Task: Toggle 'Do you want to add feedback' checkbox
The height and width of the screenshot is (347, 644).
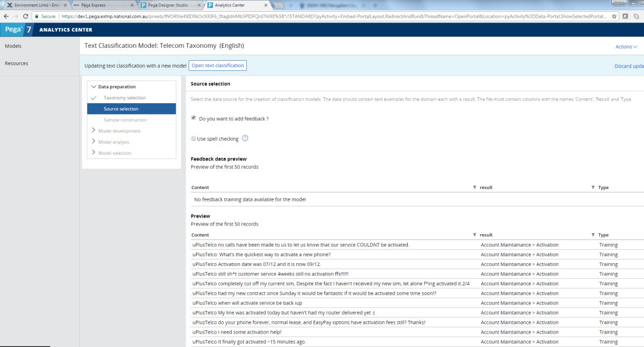Action: [x=193, y=118]
